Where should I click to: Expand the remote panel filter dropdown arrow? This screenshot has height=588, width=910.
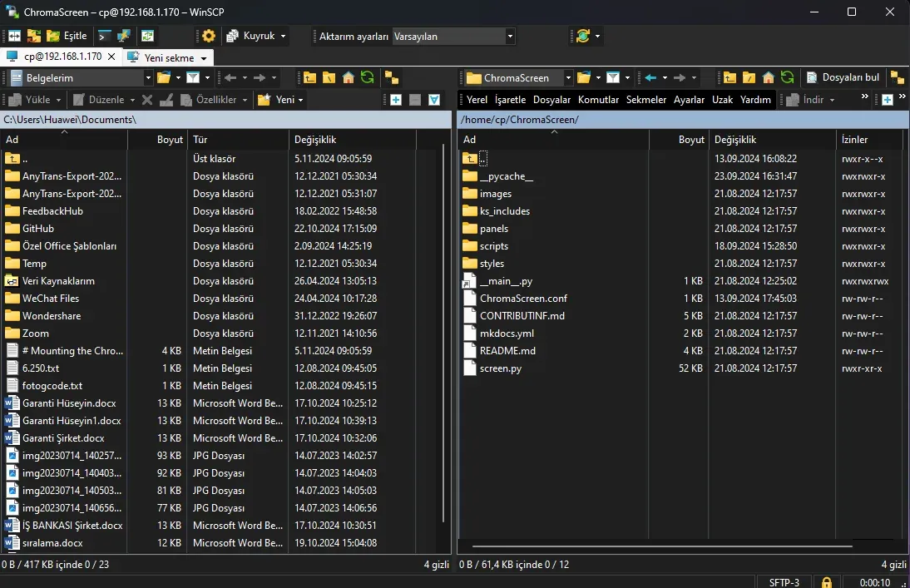click(627, 78)
